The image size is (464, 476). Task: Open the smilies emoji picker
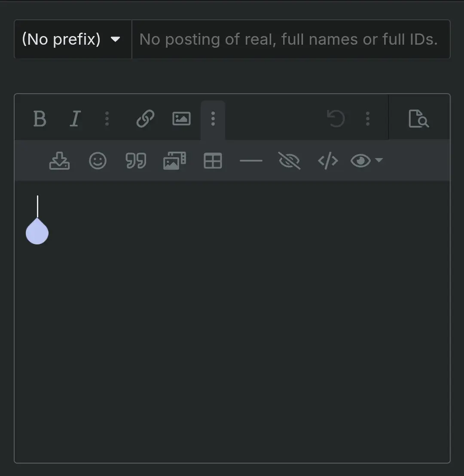click(x=98, y=161)
